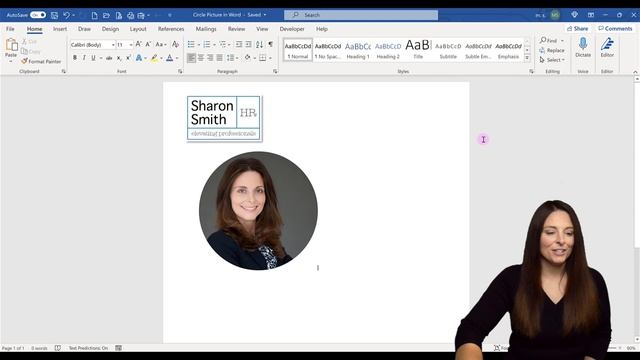
Task: Click the Sort A-Z icon
Action: tap(260, 44)
